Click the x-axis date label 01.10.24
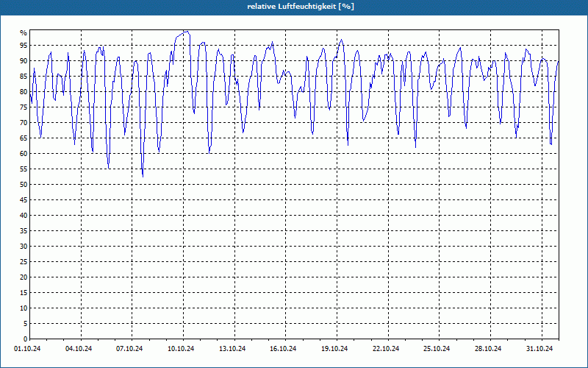This screenshot has height=368, width=588. (27, 349)
